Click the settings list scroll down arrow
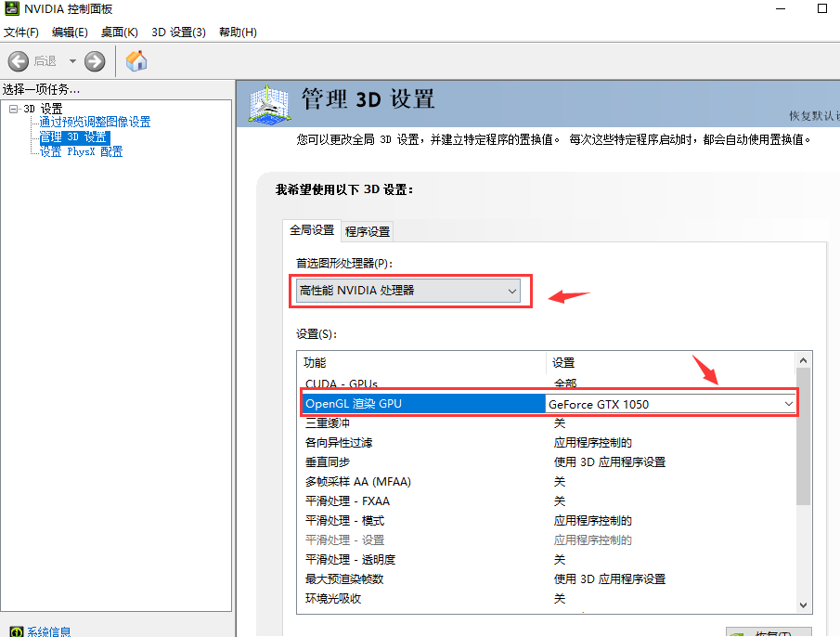 coord(803,604)
